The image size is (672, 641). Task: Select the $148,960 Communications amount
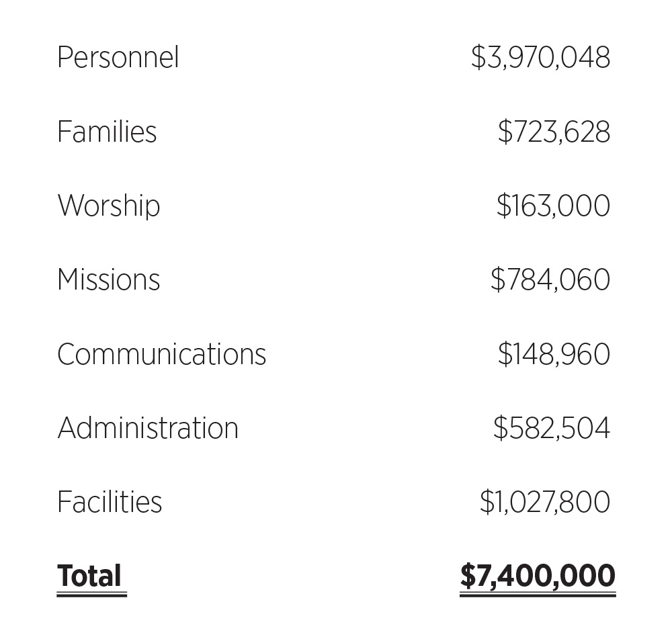coord(554,355)
